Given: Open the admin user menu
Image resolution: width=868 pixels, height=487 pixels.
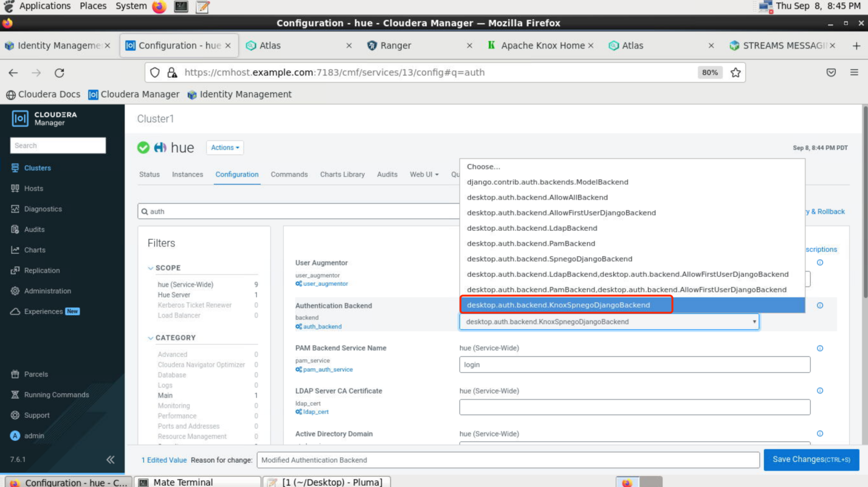Looking at the screenshot, I should click(x=27, y=436).
